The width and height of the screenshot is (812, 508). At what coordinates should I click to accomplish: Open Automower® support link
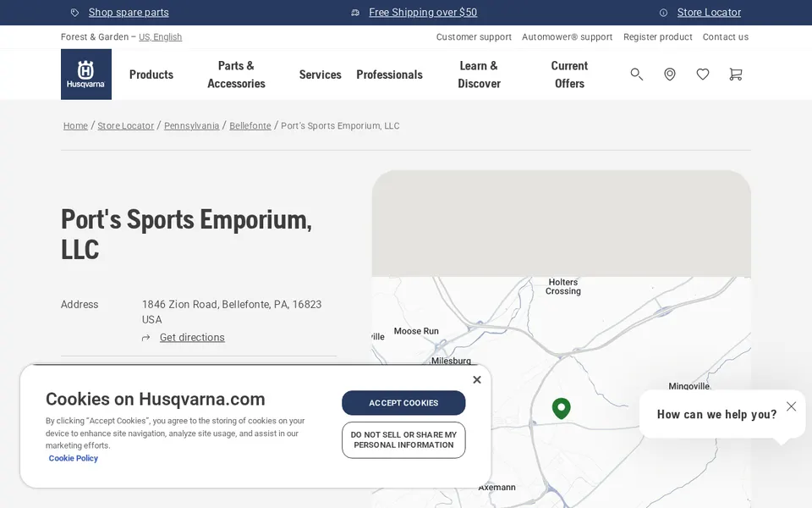(567, 36)
